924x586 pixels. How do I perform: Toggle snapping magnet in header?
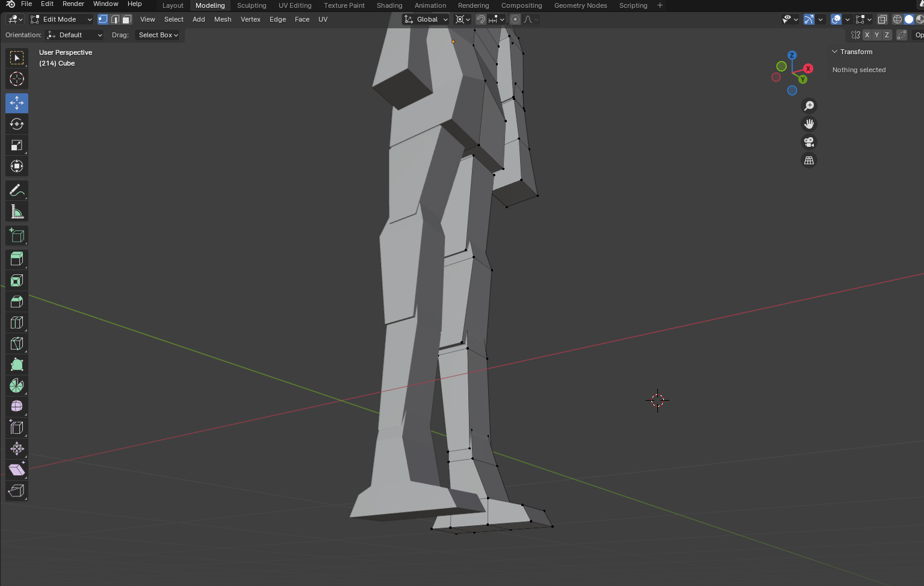pyautogui.click(x=480, y=19)
